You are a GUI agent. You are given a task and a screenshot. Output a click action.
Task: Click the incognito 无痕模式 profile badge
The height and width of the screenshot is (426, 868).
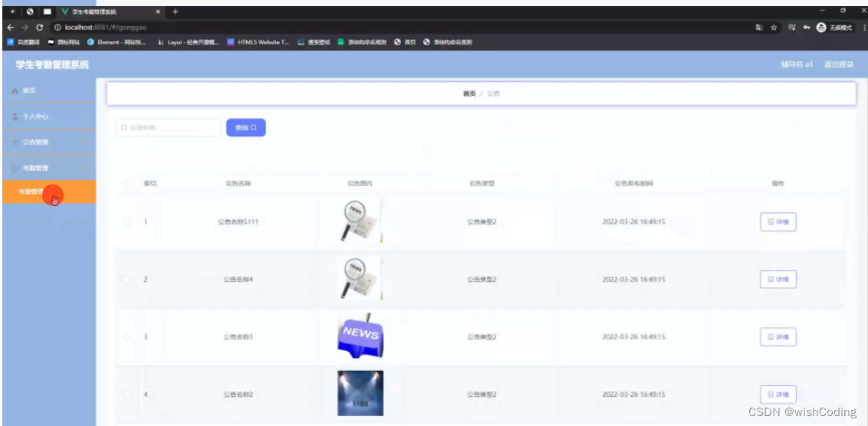point(834,27)
